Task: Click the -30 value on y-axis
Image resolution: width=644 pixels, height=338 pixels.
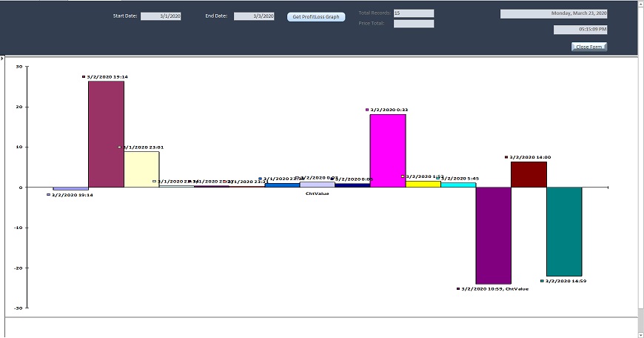Action: 19,308
